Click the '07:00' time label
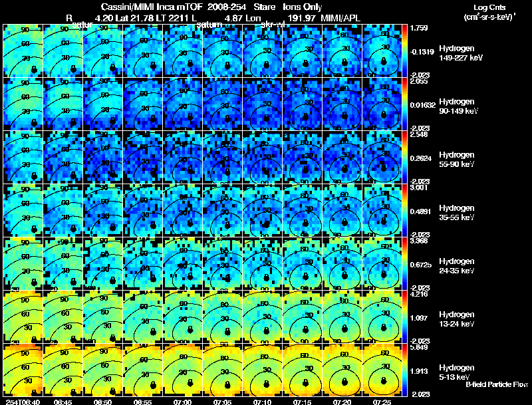532x405 pixels. (x=183, y=402)
